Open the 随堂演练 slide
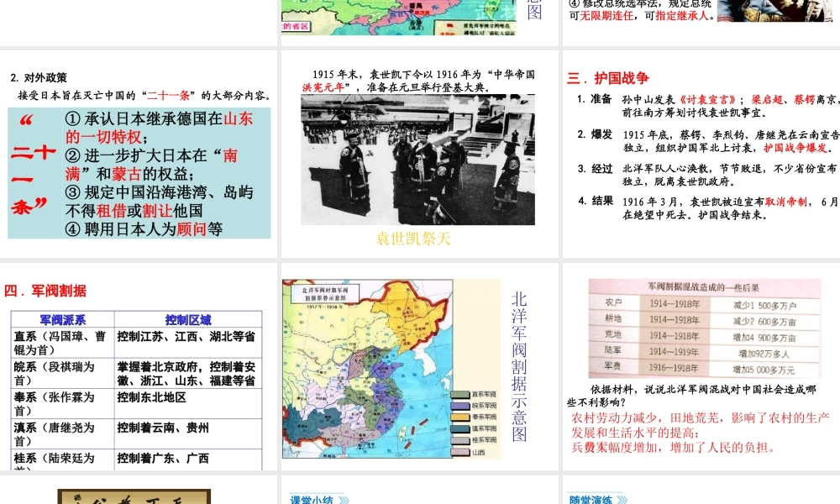Image resolution: width=840 pixels, height=504 pixels. [701, 490]
